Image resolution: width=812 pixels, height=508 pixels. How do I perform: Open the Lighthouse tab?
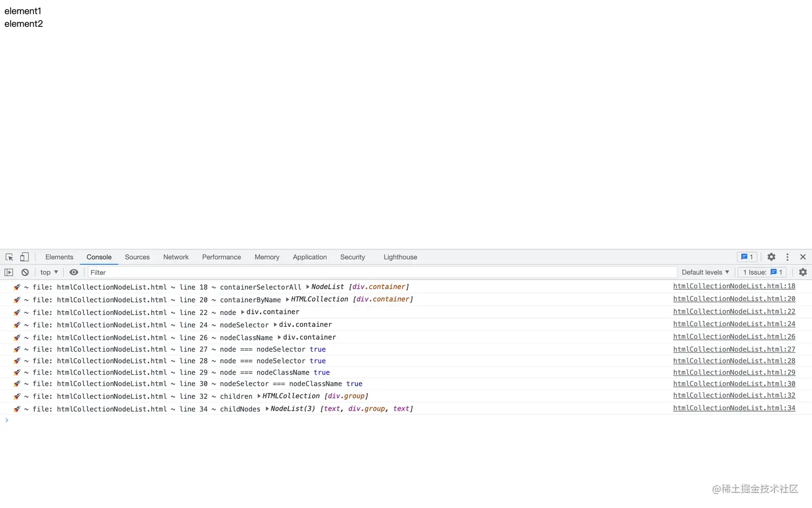click(x=400, y=257)
